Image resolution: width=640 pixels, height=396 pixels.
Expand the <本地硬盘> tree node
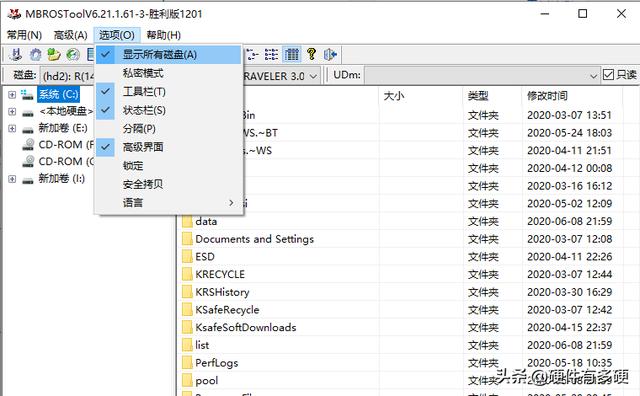(x=12, y=111)
